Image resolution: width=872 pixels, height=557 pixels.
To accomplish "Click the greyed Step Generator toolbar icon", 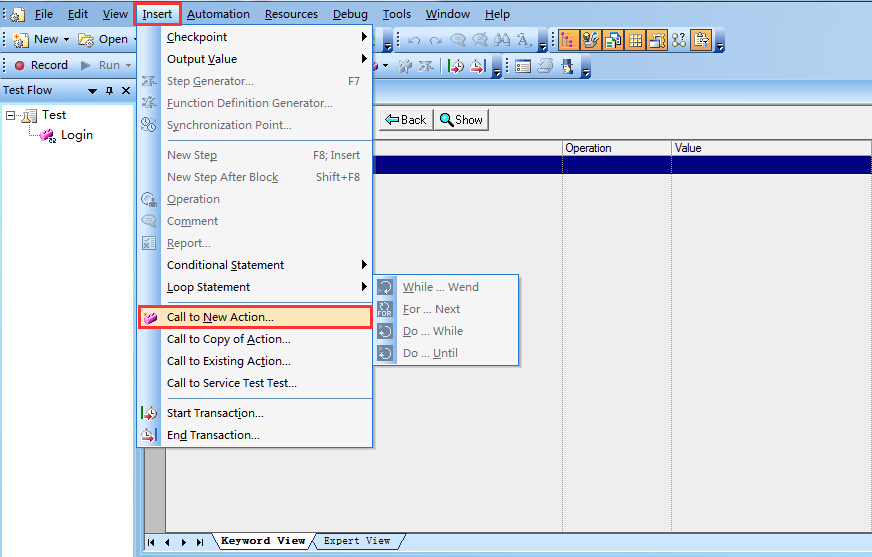I will (427, 67).
